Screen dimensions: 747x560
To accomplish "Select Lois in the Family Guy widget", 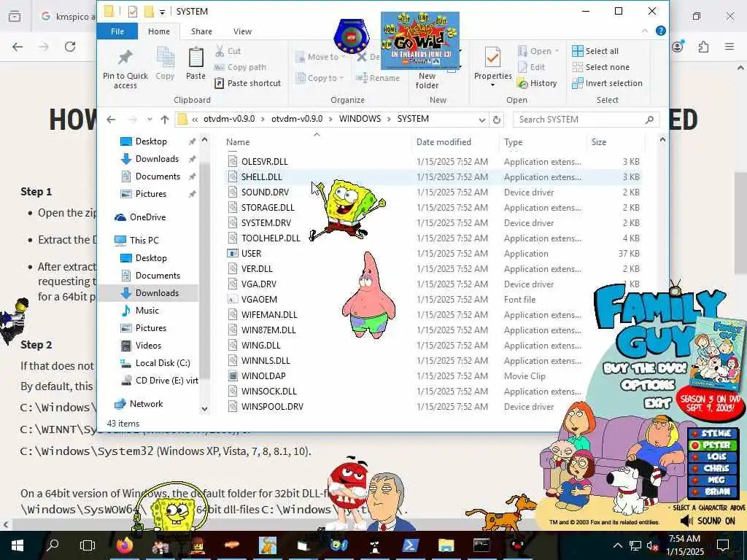I will (x=712, y=456).
